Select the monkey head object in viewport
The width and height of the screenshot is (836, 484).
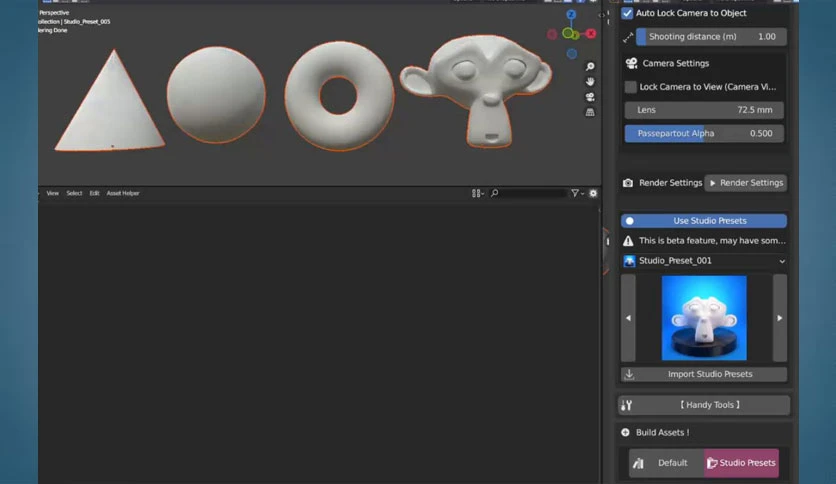point(476,89)
